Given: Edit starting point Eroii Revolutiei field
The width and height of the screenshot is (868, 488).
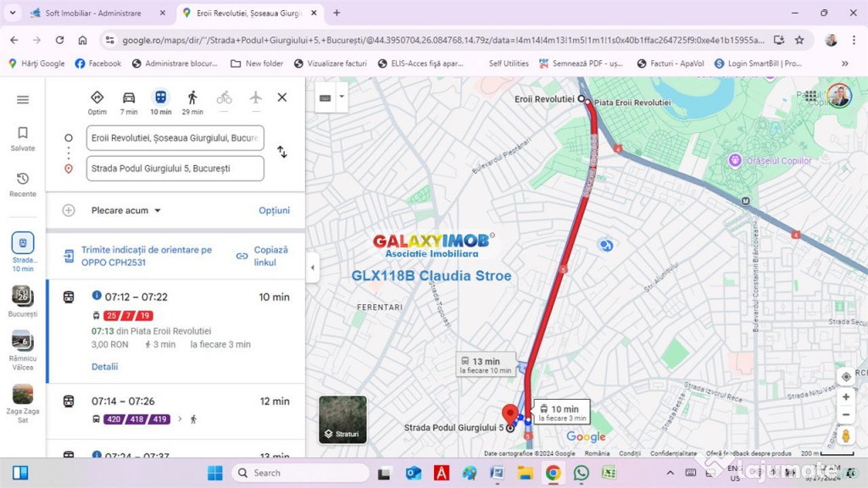Looking at the screenshot, I should pyautogui.click(x=175, y=138).
